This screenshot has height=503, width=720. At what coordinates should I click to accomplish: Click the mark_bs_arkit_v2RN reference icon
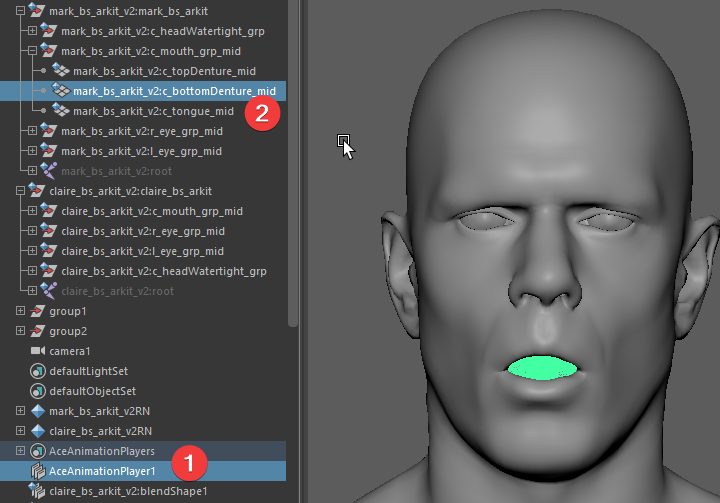point(38,411)
